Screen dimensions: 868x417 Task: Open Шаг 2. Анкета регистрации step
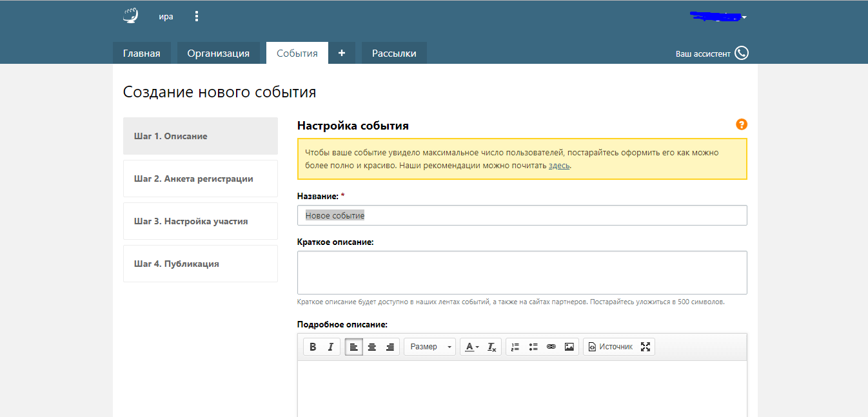[200, 179]
